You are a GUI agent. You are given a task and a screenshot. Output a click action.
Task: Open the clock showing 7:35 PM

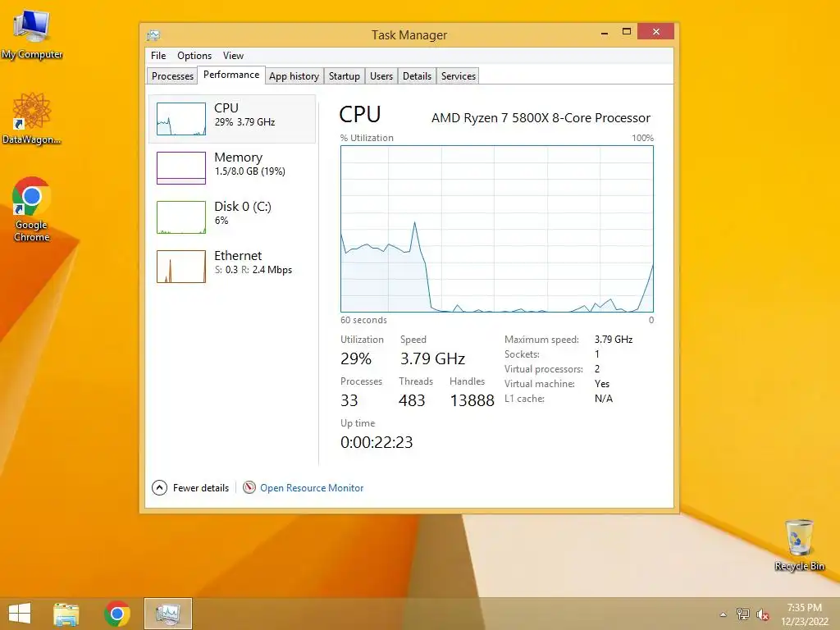pos(804,614)
